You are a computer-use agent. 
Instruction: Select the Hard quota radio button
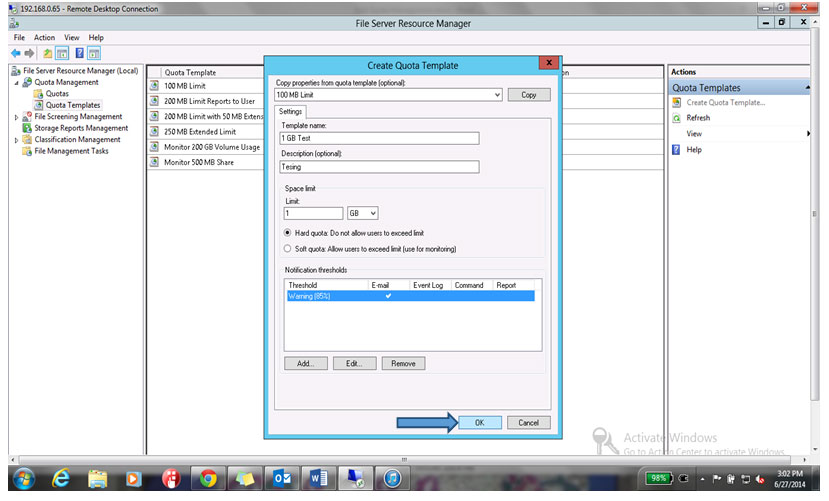(288, 233)
